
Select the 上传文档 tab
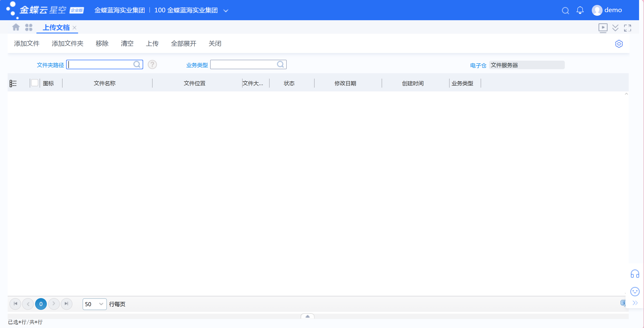56,27
